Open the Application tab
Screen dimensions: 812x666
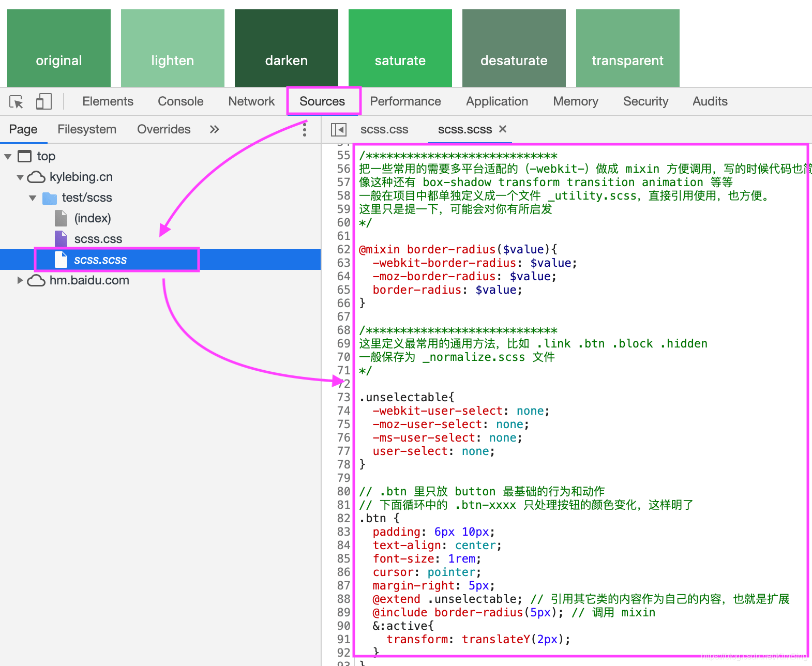(x=497, y=101)
